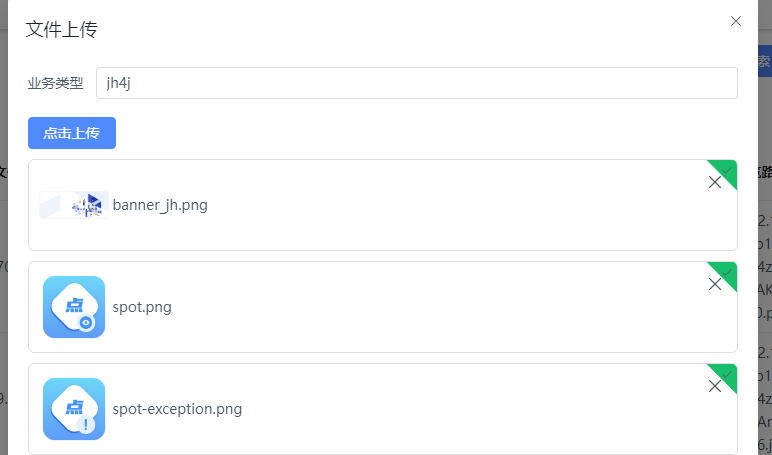The height and width of the screenshot is (455, 772).
Task: Click the 文件上传 dialog title
Action: (x=62, y=30)
